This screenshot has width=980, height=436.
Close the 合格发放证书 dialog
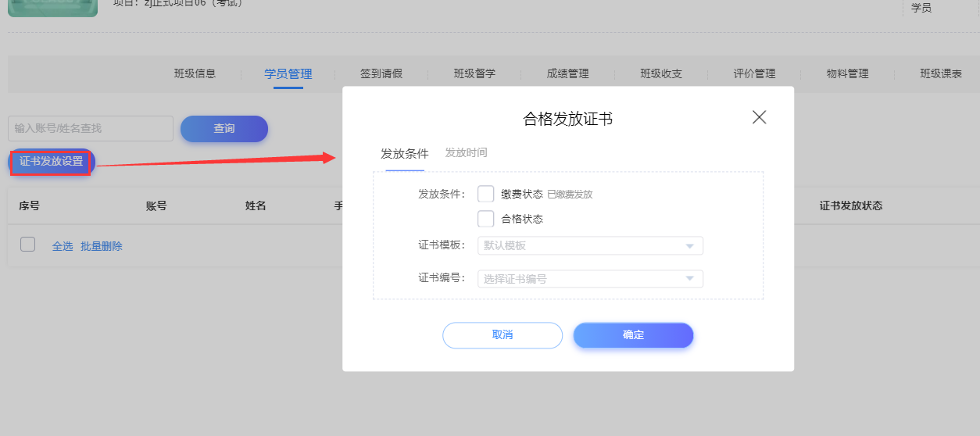pyautogui.click(x=759, y=117)
